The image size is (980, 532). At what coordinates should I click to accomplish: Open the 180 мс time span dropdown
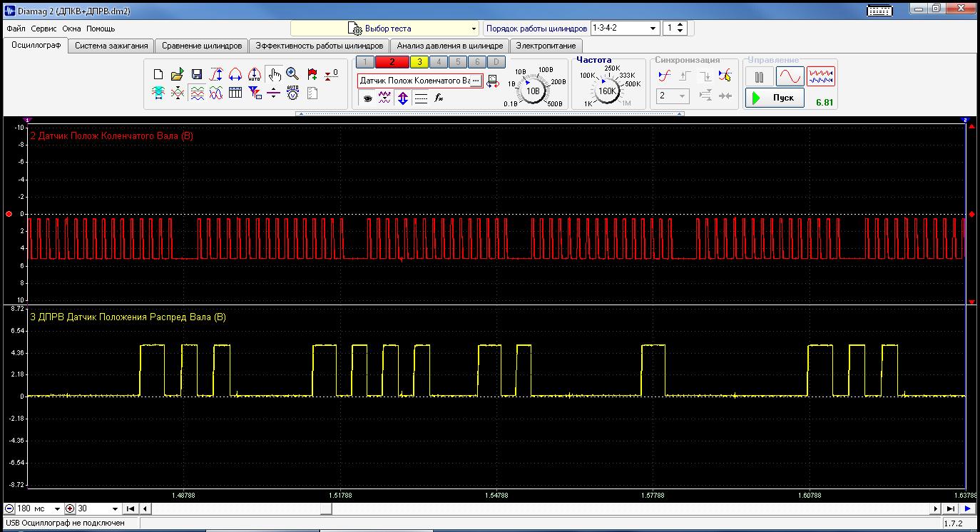[38, 508]
